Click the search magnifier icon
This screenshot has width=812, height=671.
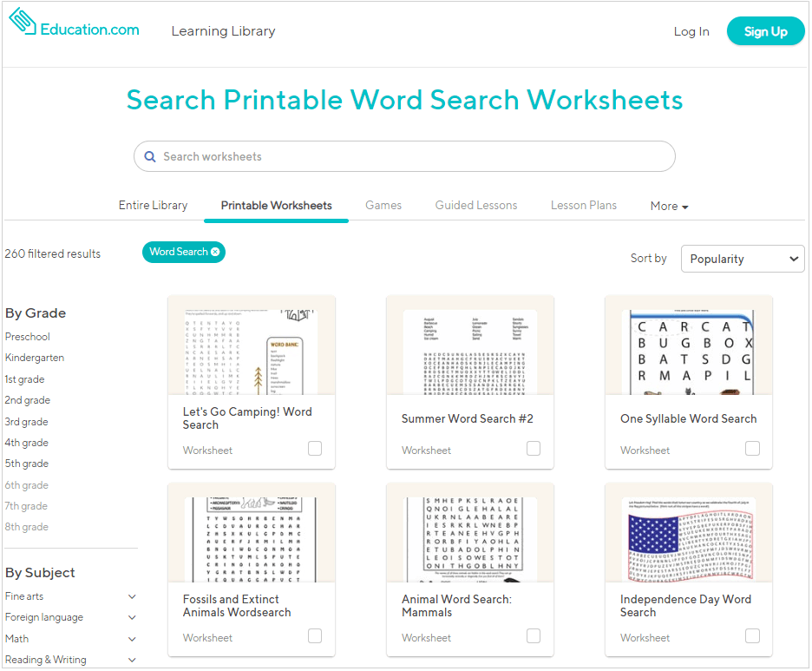(150, 156)
